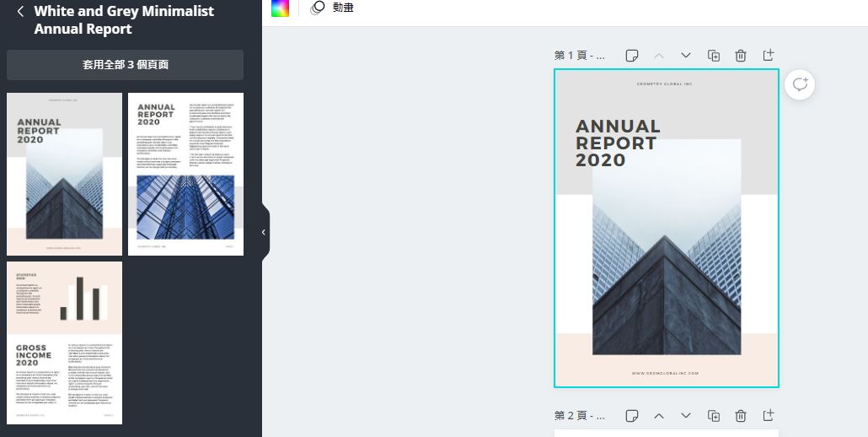Select CROMSTDY GLOBAL INC. text on canvas

(664, 84)
